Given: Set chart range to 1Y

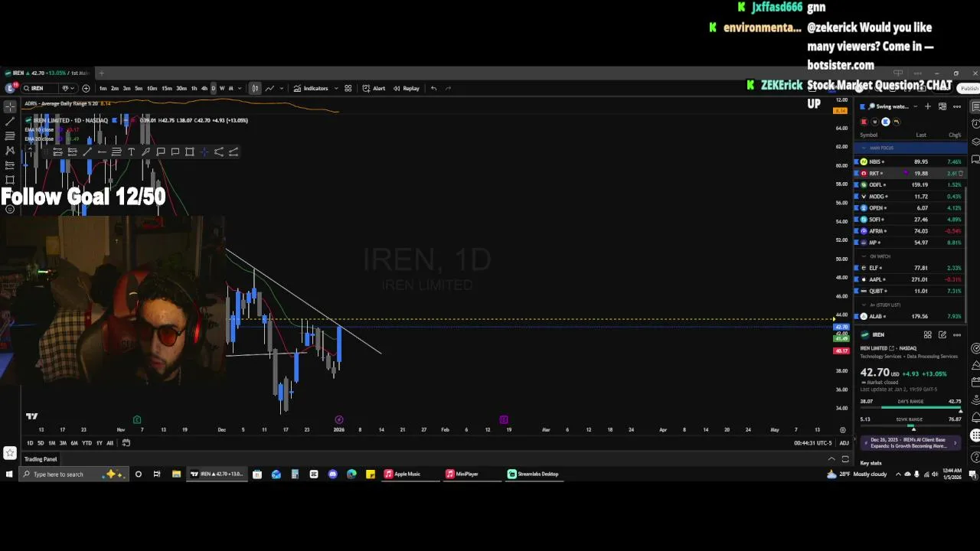Looking at the screenshot, I should tap(99, 443).
